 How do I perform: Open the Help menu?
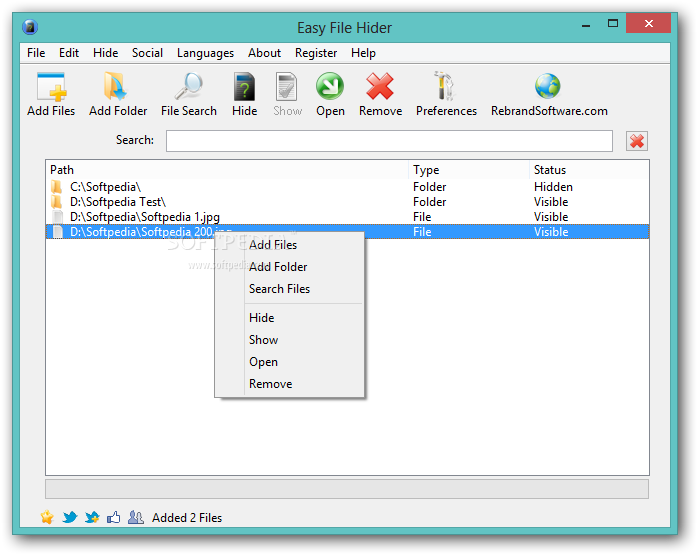pos(363,53)
